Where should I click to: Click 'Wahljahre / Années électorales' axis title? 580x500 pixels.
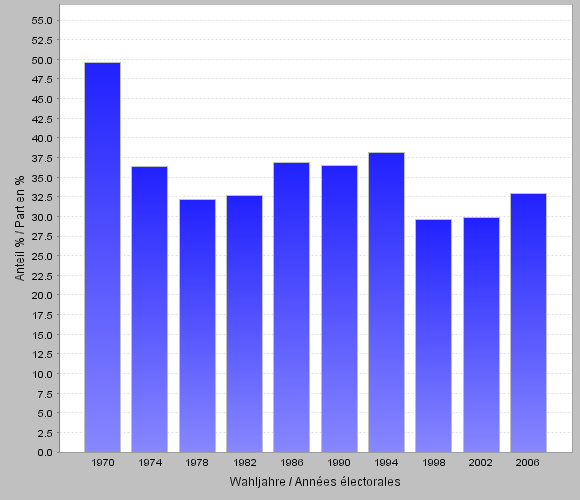[x=315, y=482]
